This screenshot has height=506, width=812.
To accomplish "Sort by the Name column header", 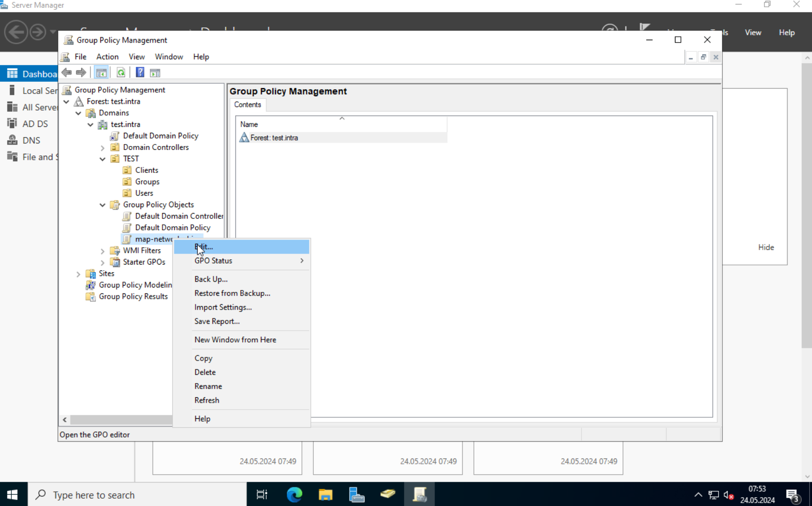I will (x=342, y=124).
